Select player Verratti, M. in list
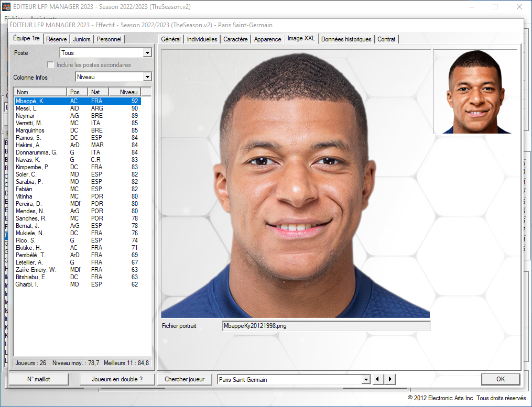This screenshot has height=407, width=532. tap(78, 123)
